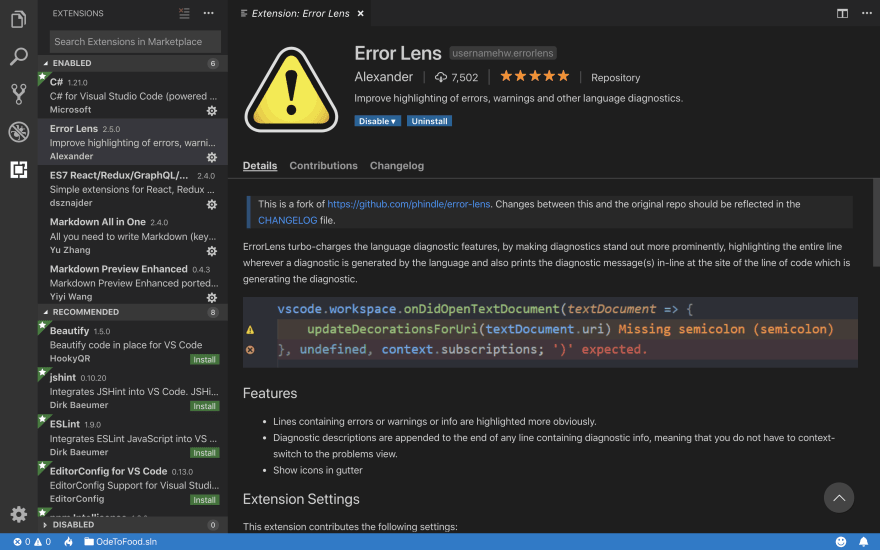The height and width of the screenshot is (550, 880).
Task: Select ES7 React/Redux/GraphQL extension row
Action: click(x=132, y=189)
